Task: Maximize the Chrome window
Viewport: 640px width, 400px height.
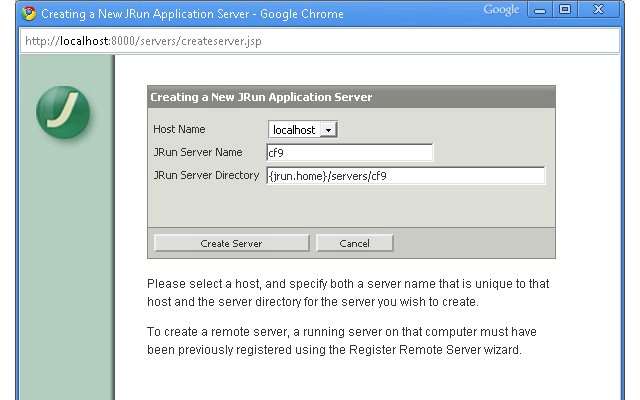Action: tap(565, 9)
